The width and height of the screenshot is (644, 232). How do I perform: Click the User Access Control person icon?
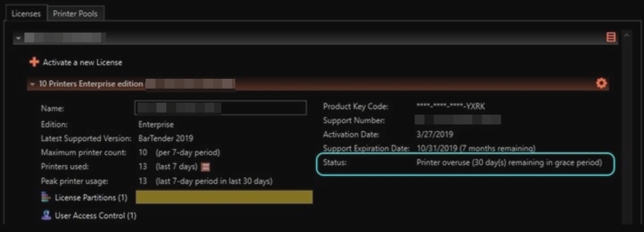click(x=46, y=215)
